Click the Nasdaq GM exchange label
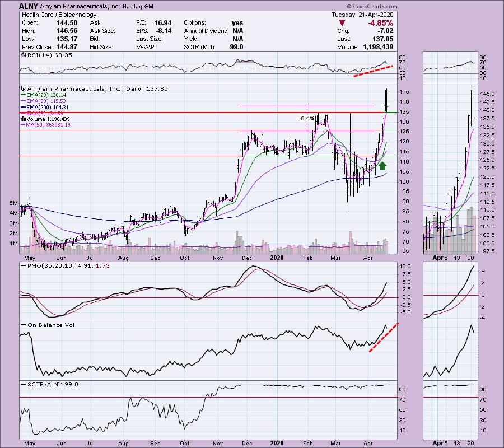 (x=138, y=6)
